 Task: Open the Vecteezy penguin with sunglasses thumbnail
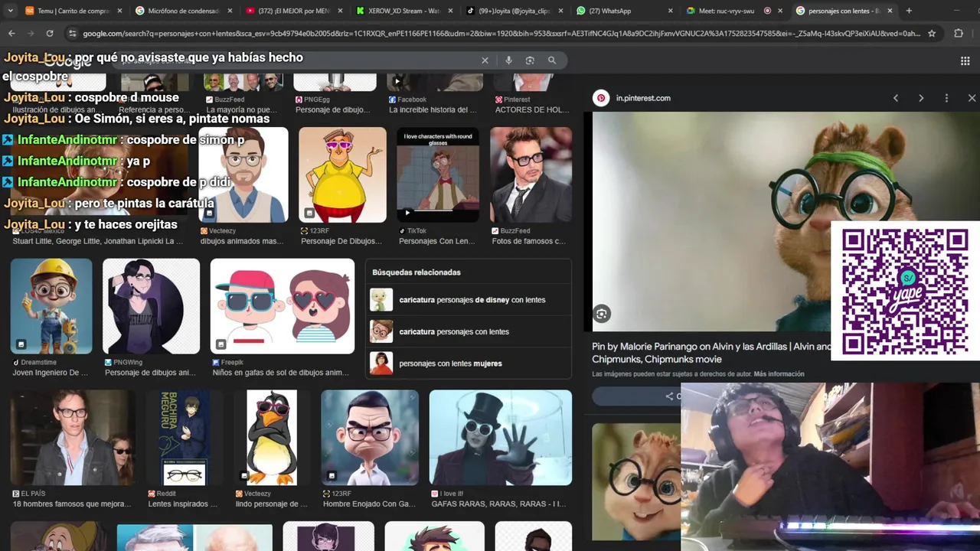(x=271, y=438)
